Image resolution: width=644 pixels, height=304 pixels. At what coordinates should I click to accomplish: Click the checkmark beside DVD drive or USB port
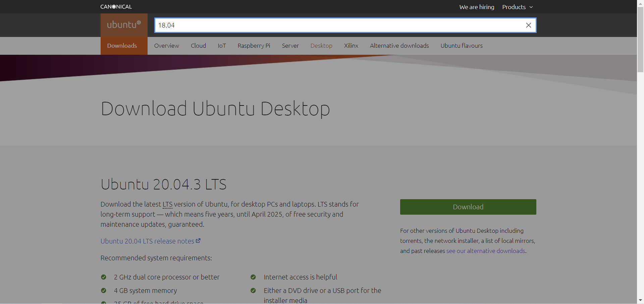pyautogui.click(x=253, y=291)
